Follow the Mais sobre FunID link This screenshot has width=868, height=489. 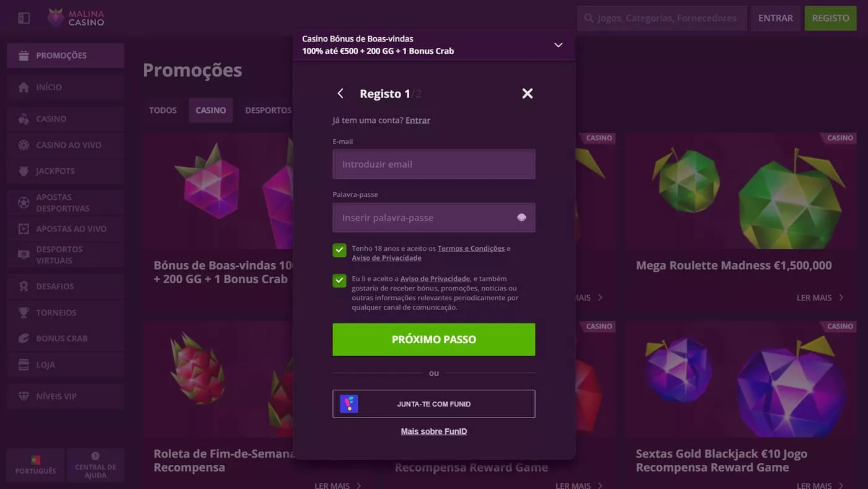pos(433,431)
